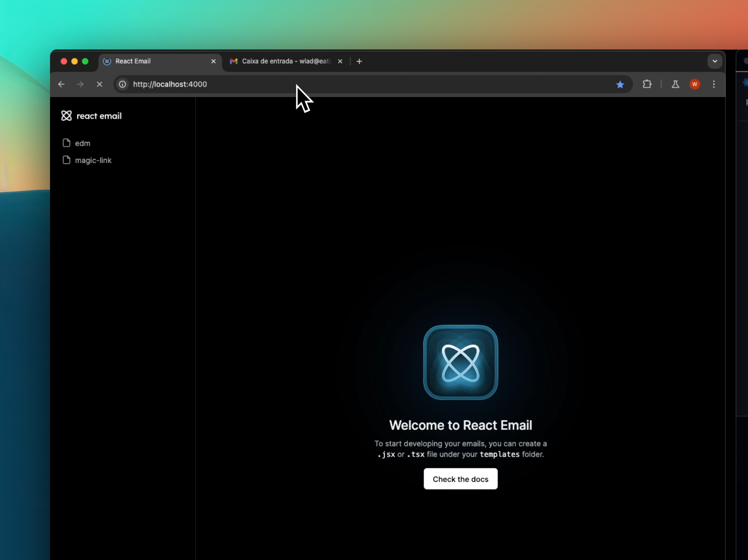
Task: Click the green maximize window button
Action: click(x=85, y=61)
